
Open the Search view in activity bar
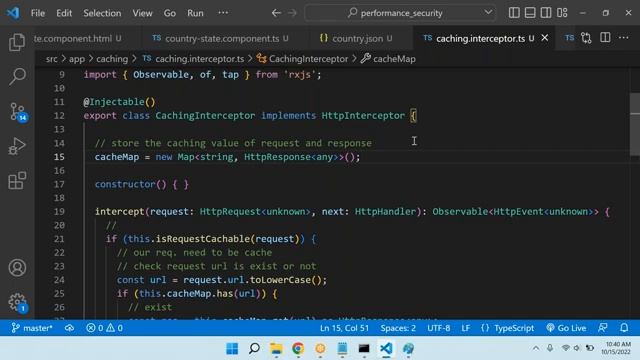click(x=17, y=76)
